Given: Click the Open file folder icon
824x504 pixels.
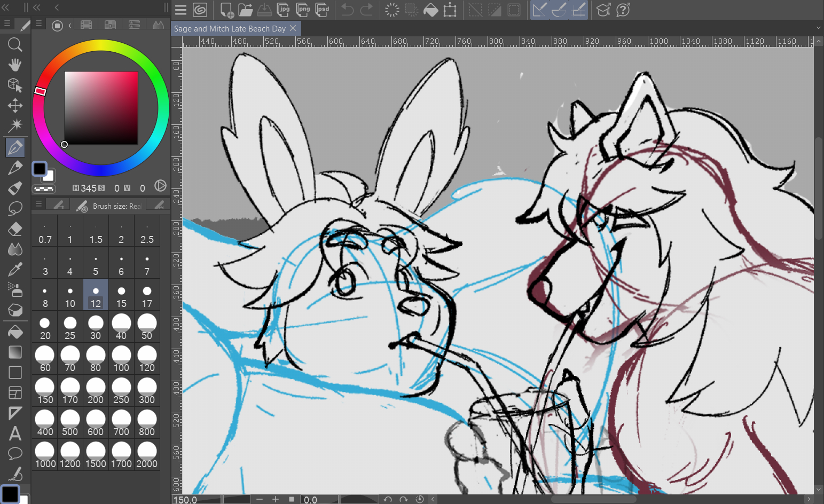Looking at the screenshot, I should [245, 10].
